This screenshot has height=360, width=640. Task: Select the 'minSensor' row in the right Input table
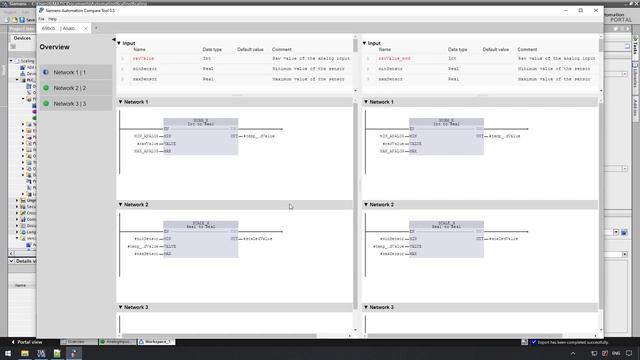480,69
